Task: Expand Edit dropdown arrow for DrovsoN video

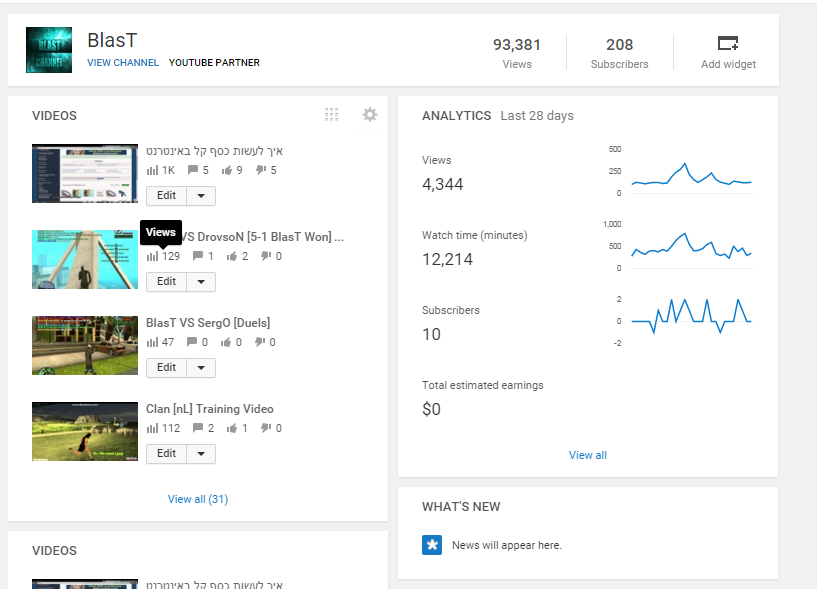Action: (201, 282)
